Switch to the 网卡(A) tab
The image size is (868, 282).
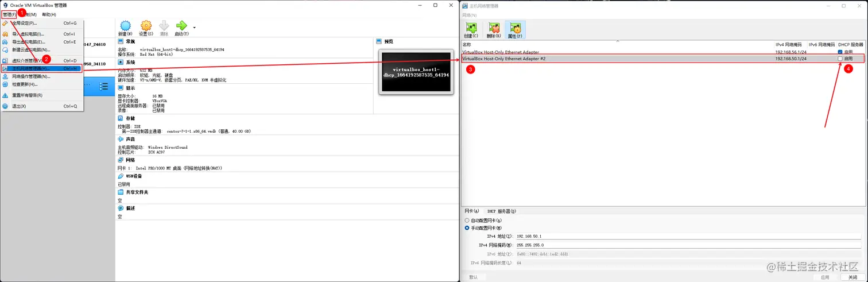472,211
